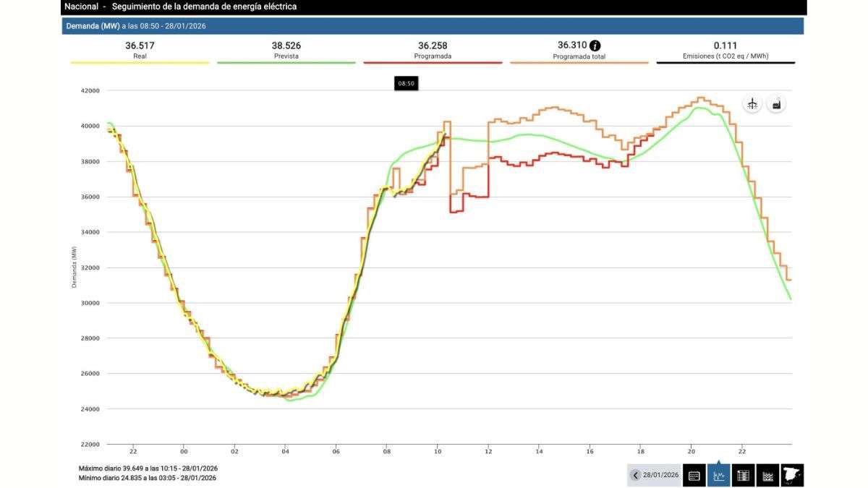Toggle the Programada series visibility
Image resolution: width=868 pixels, height=488 pixels.
coord(433,50)
